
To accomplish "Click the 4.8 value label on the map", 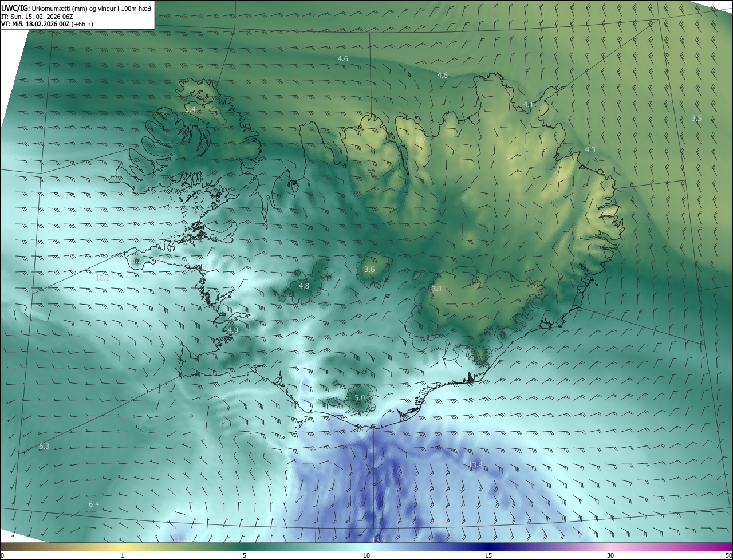I will pyautogui.click(x=304, y=286).
